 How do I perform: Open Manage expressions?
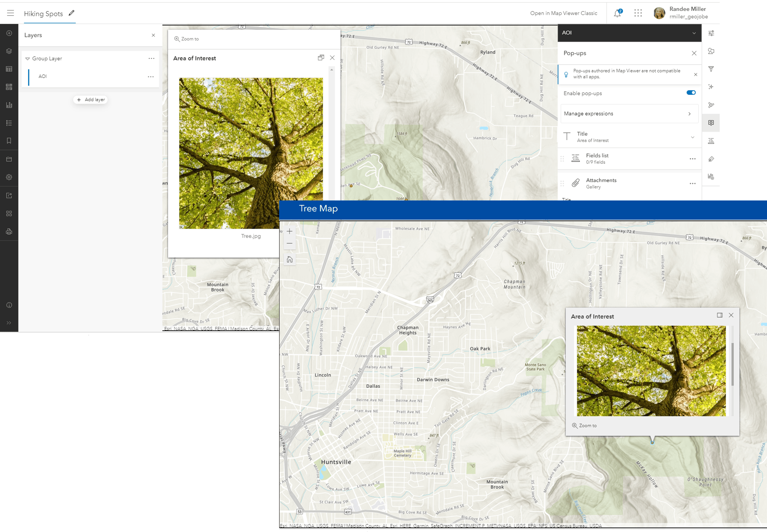pos(629,114)
